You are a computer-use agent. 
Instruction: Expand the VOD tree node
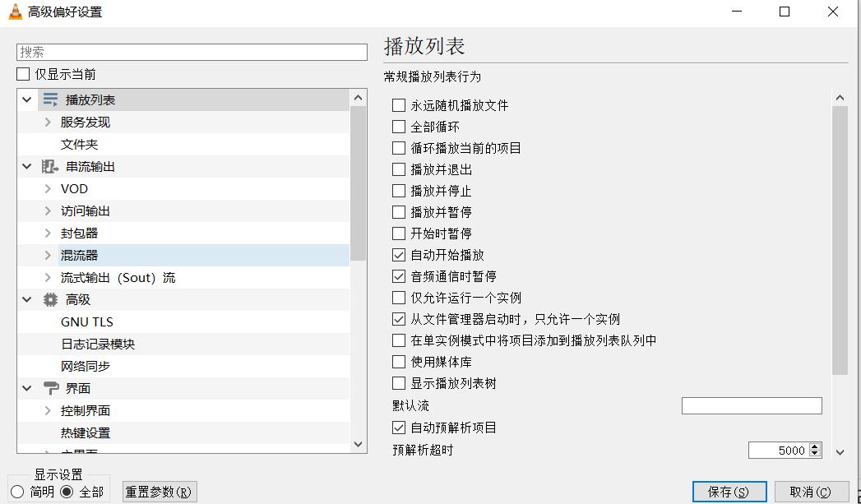[x=48, y=188]
